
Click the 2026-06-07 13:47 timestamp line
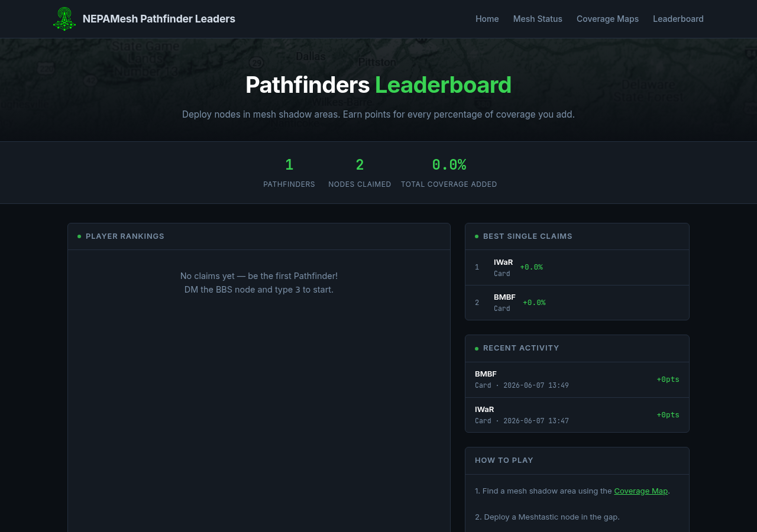(x=522, y=421)
